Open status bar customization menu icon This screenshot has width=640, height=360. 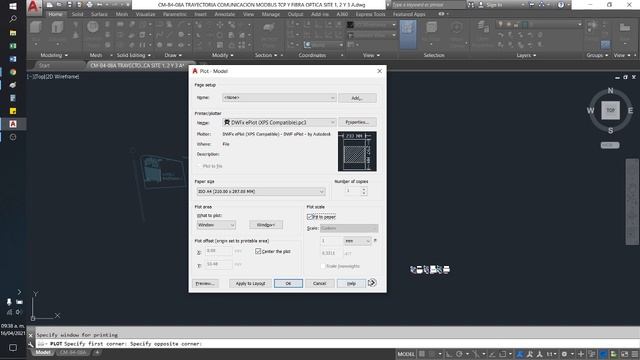click(635, 354)
